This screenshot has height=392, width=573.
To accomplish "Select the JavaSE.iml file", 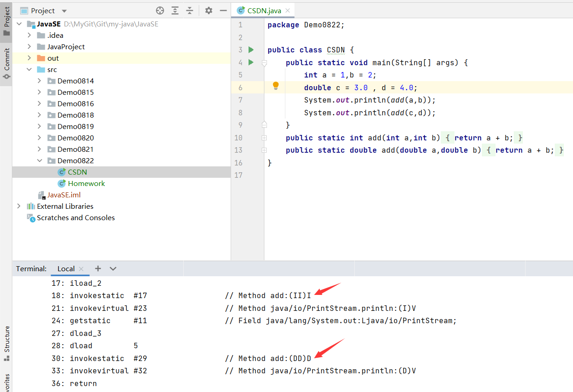I will (64, 195).
